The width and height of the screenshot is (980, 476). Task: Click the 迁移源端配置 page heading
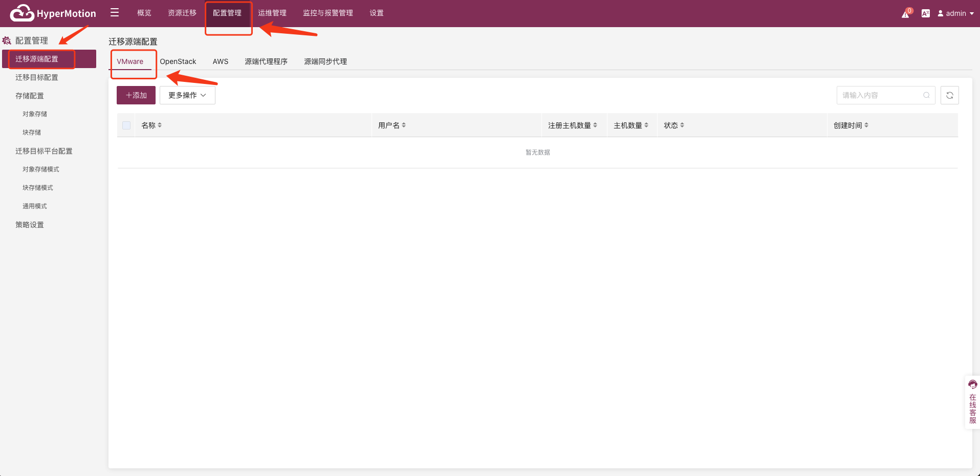[x=133, y=41]
